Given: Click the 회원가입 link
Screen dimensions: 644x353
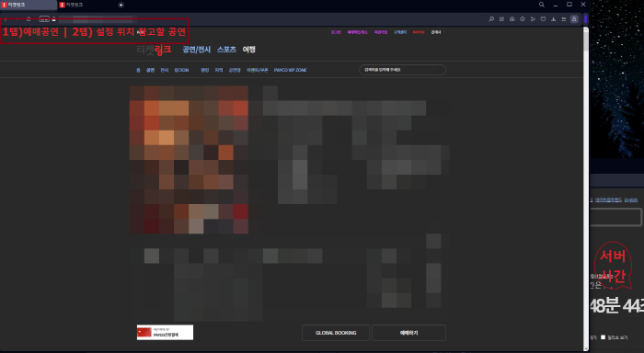Looking at the screenshot, I should click(381, 32).
